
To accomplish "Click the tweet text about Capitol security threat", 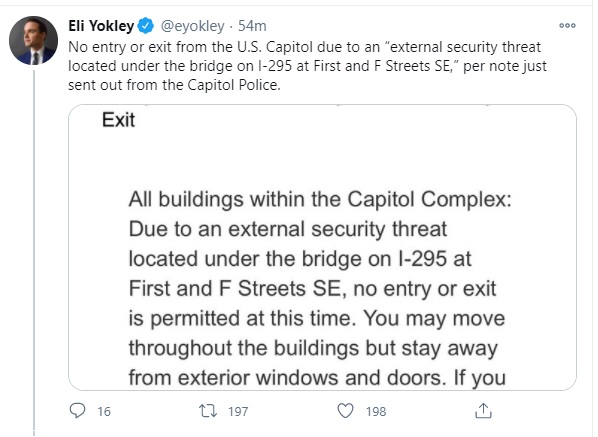I will (x=307, y=66).
